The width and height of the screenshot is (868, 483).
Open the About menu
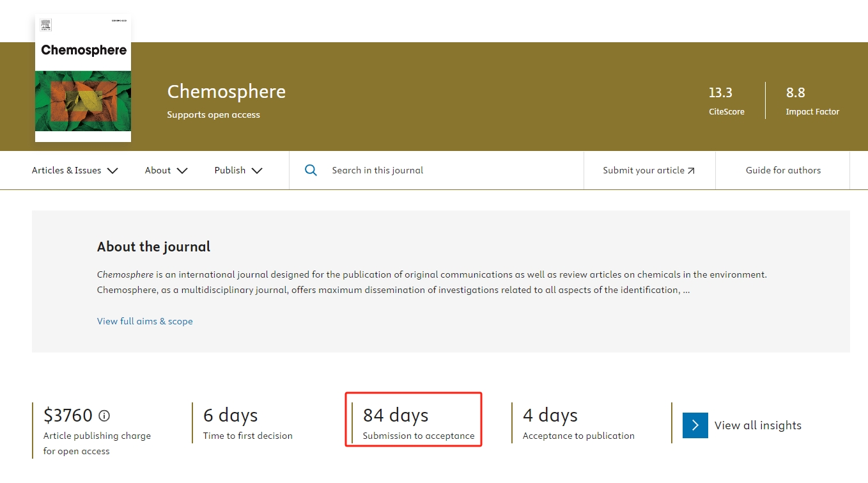click(166, 170)
